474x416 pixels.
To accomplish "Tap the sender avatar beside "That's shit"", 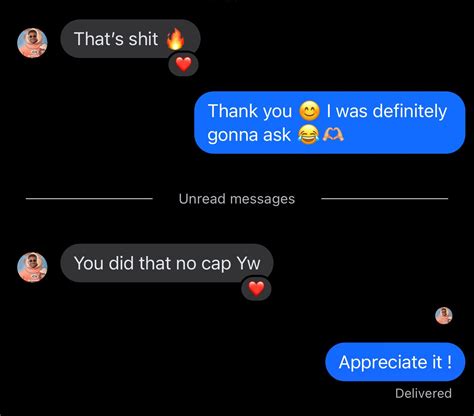I will click(x=32, y=43).
